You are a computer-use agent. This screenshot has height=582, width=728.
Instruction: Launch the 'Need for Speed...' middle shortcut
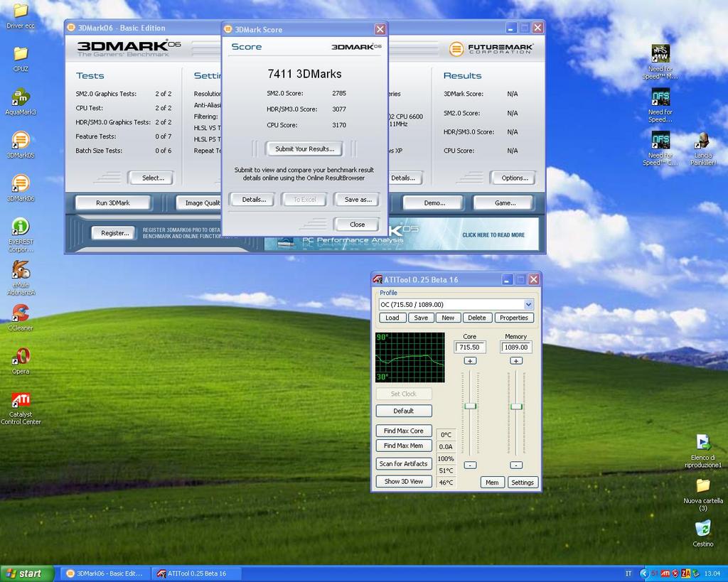660,105
